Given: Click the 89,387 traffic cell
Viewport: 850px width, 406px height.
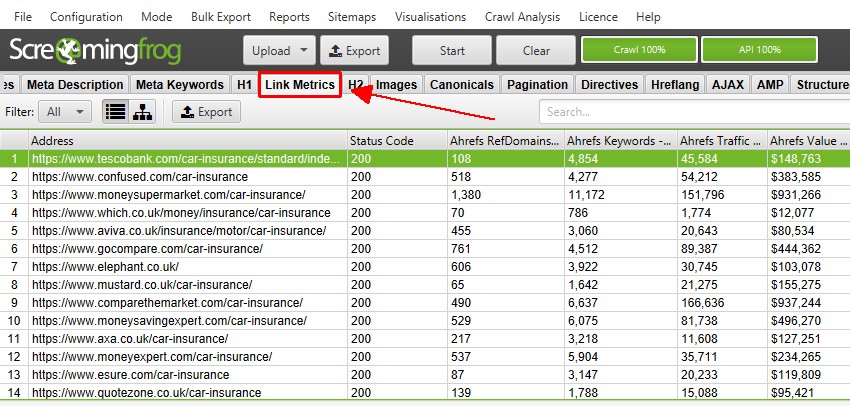Looking at the screenshot, I should tap(722, 249).
